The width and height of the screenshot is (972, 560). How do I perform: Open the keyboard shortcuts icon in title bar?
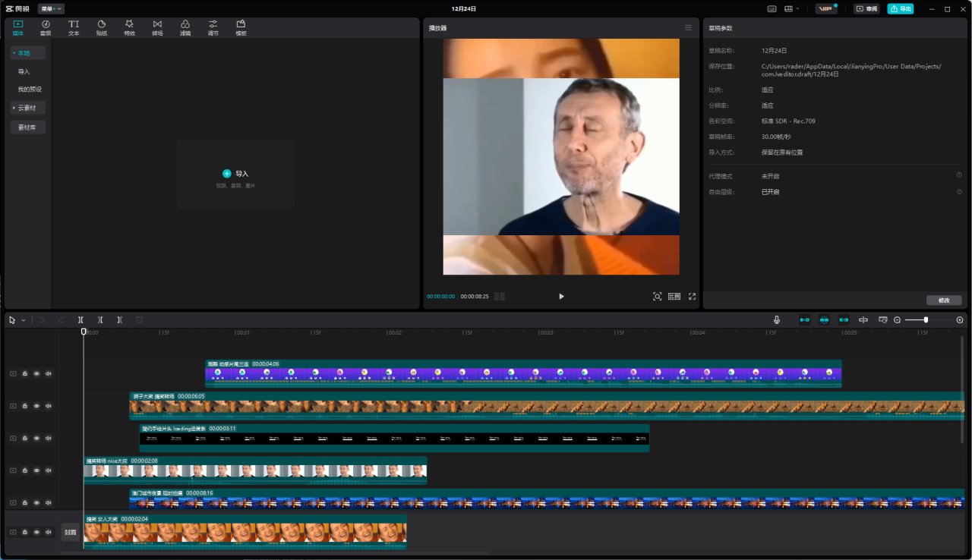click(x=772, y=9)
